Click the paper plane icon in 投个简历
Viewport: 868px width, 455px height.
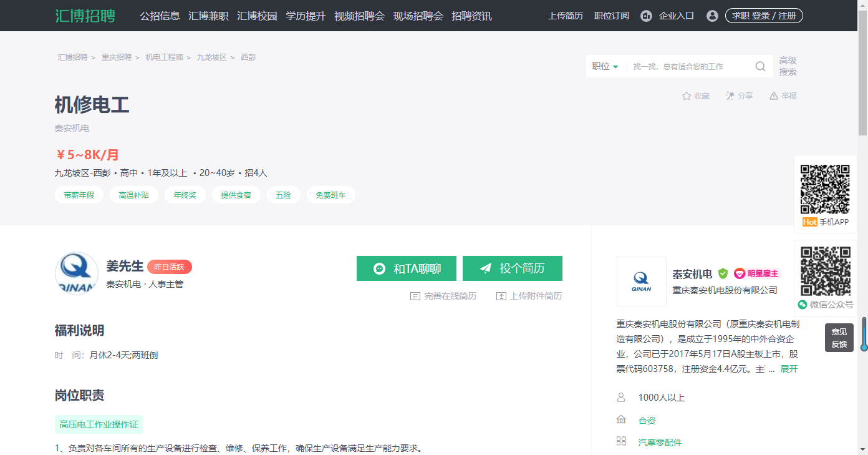pyautogui.click(x=486, y=268)
